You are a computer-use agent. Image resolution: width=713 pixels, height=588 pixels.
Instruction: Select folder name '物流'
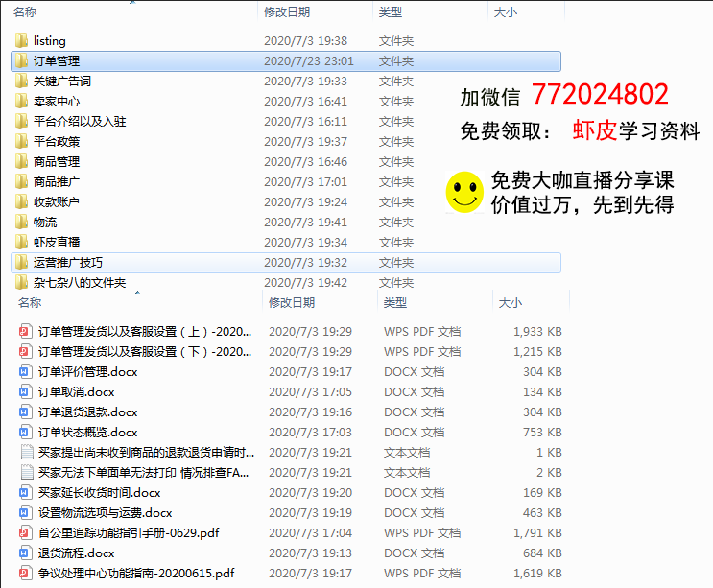(x=45, y=222)
